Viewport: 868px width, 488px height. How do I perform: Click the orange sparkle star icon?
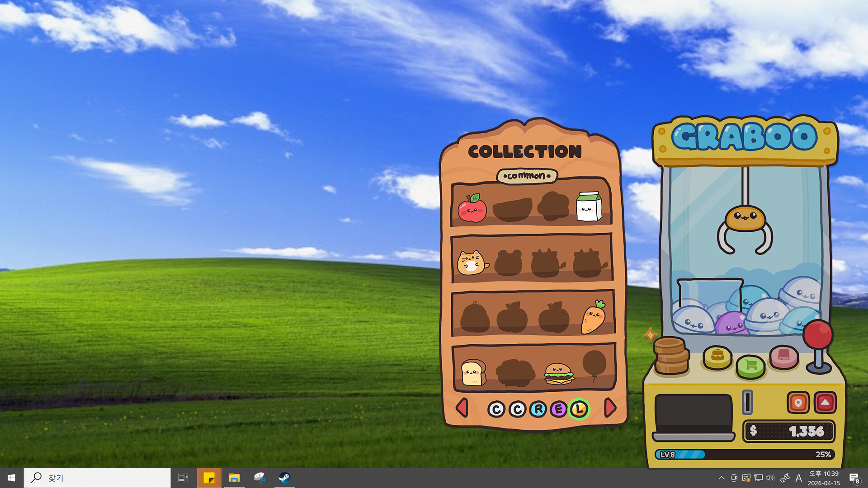pos(651,335)
